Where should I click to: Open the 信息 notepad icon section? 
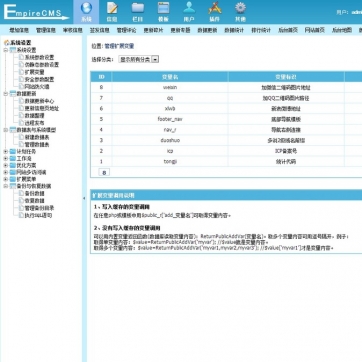click(x=112, y=12)
